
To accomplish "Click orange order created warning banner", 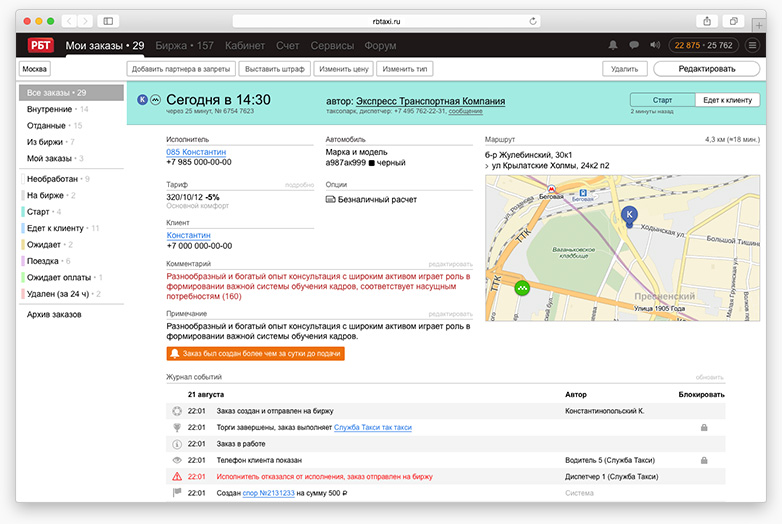I will 255,353.
